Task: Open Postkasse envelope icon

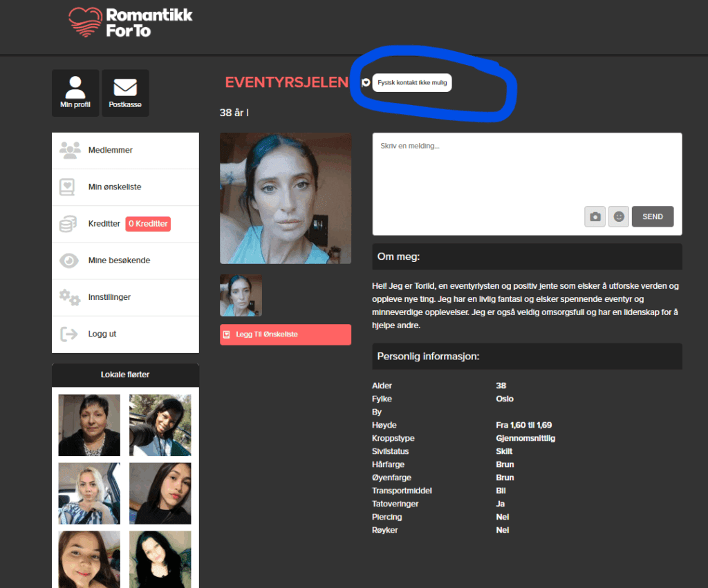Action: 125,87
